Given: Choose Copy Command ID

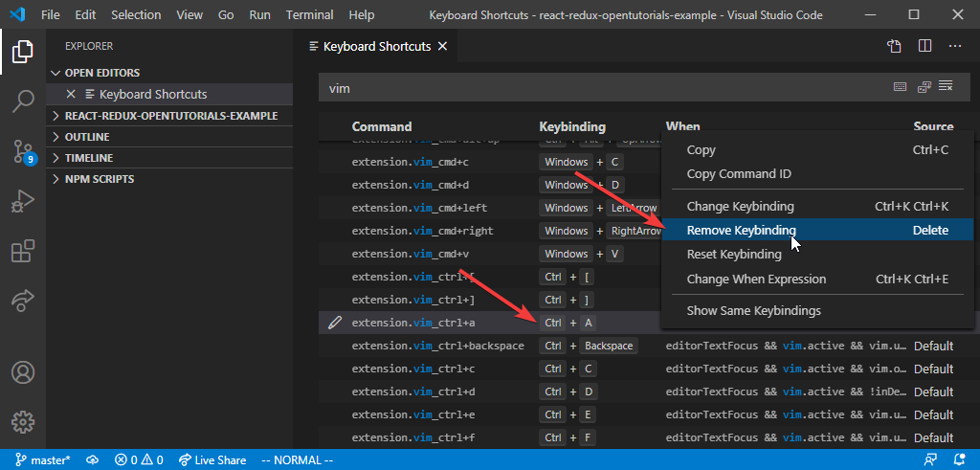Looking at the screenshot, I should pyautogui.click(x=817, y=174).
